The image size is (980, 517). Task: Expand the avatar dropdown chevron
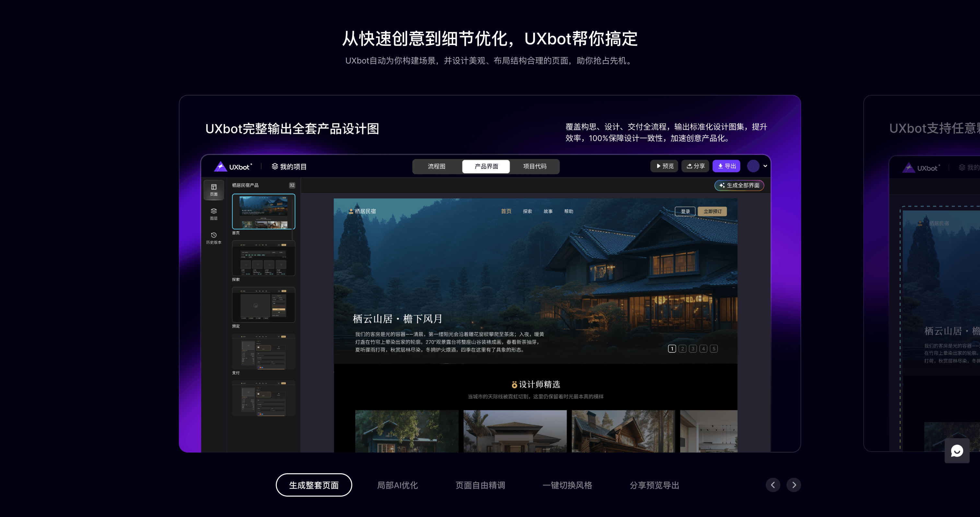765,166
